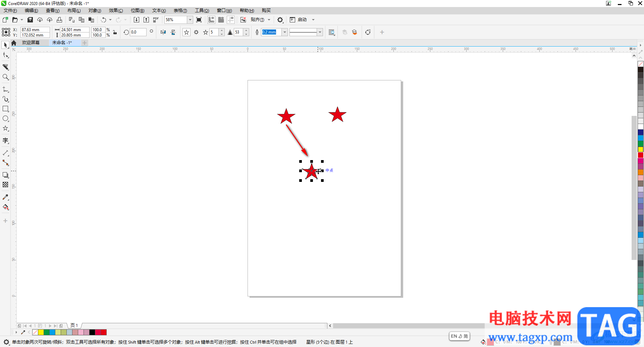Toggle the Show guidelines button

click(x=231, y=20)
